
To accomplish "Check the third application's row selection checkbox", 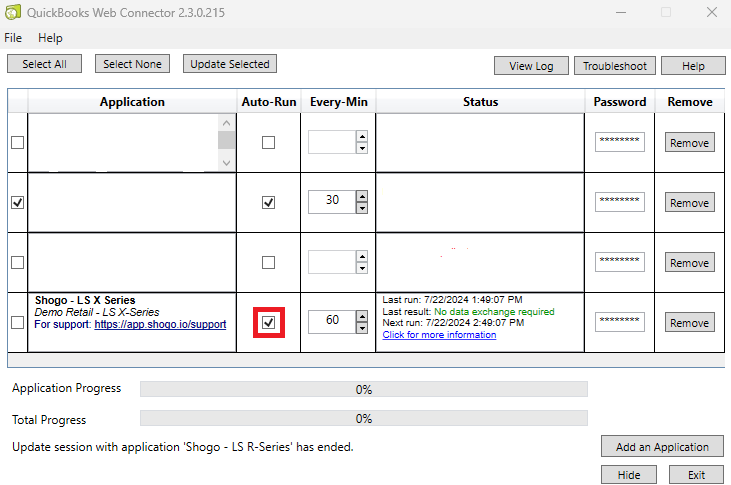I will tap(18, 263).
